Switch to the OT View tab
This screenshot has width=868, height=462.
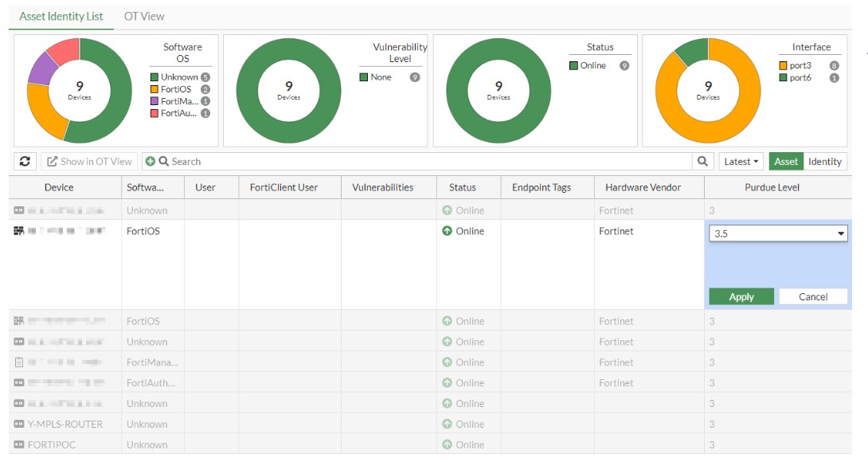(x=144, y=16)
